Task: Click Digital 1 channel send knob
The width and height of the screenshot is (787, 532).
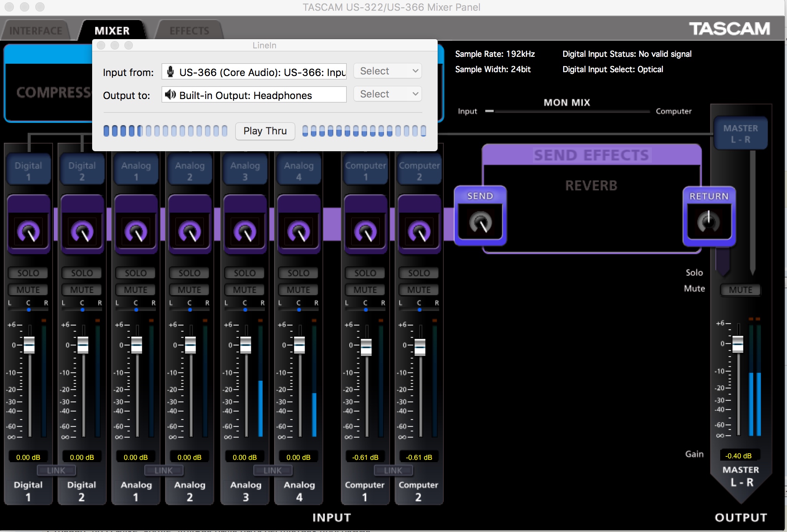Action: [28, 231]
